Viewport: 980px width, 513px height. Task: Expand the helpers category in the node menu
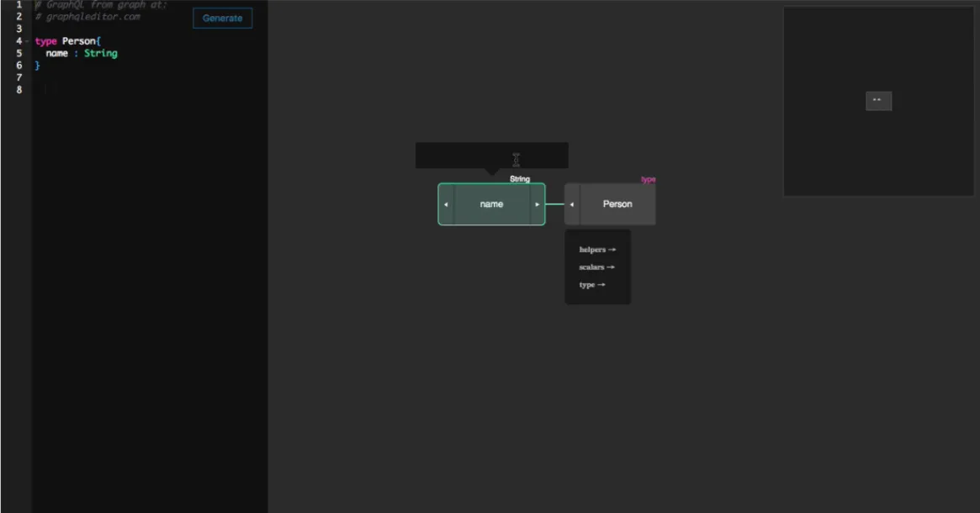(x=597, y=249)
